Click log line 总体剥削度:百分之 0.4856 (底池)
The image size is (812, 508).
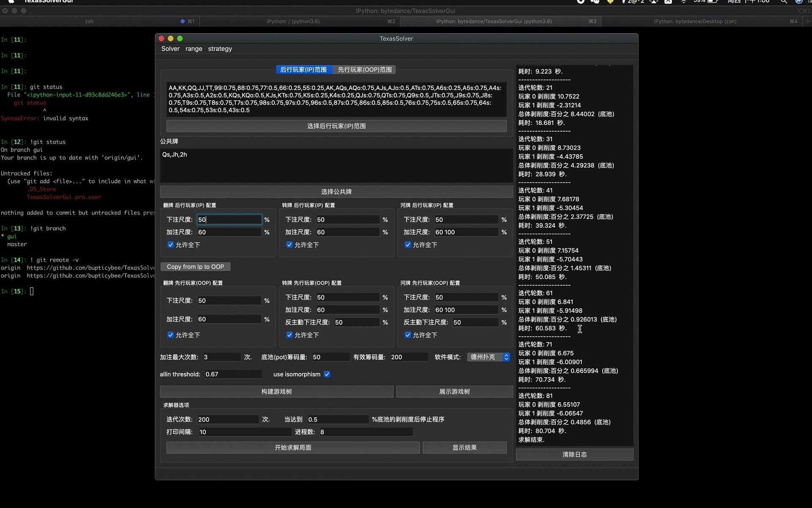pos(565,422)
